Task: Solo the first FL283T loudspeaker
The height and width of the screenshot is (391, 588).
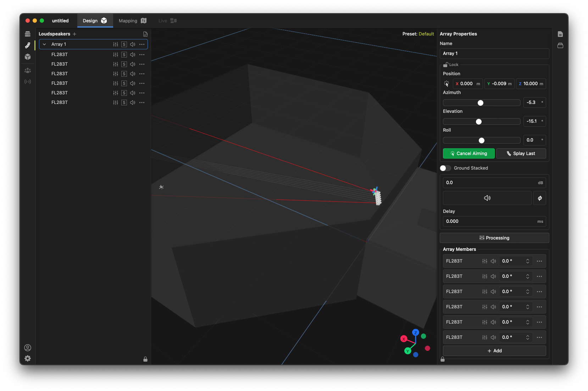Action: (124, 55)
